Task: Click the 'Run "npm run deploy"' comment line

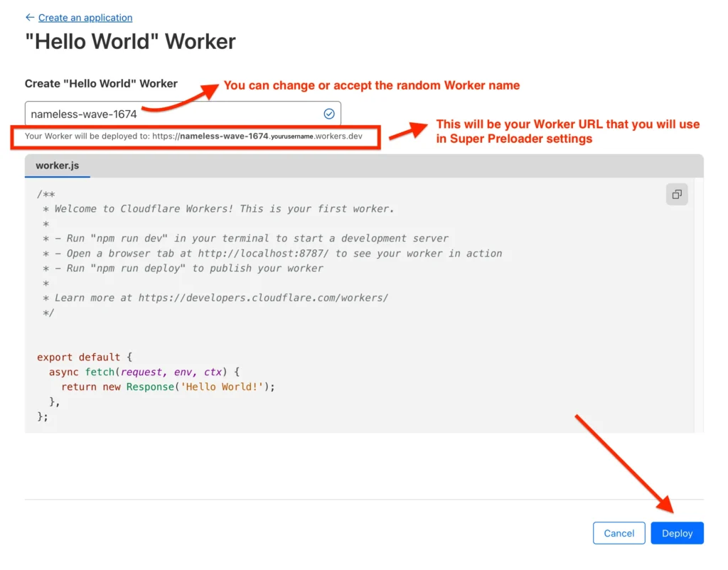Action: (x=183, y=268)
